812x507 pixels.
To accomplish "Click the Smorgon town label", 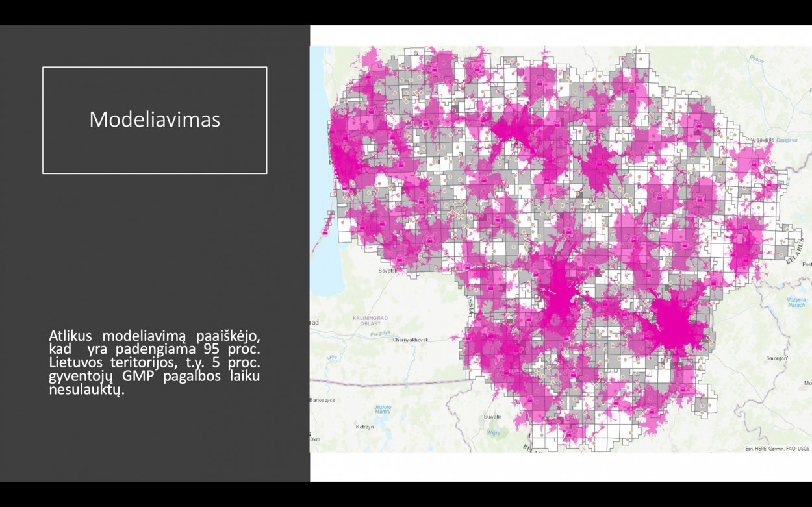I will 777,358.
